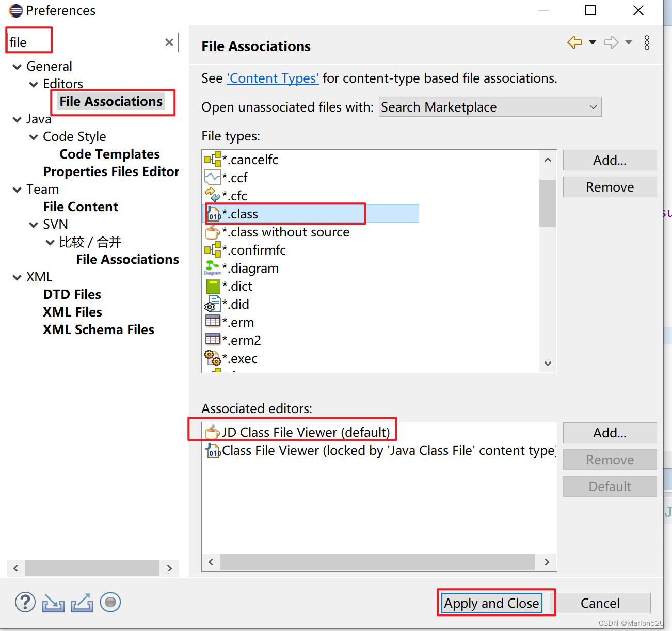Collapse the Java tree node
Screen dimensions: 672x631
[x=17, y=119]
